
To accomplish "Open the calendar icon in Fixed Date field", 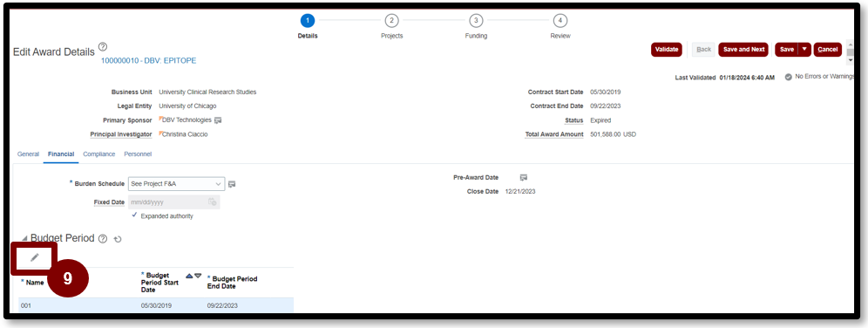I will [x=212, y=202].
